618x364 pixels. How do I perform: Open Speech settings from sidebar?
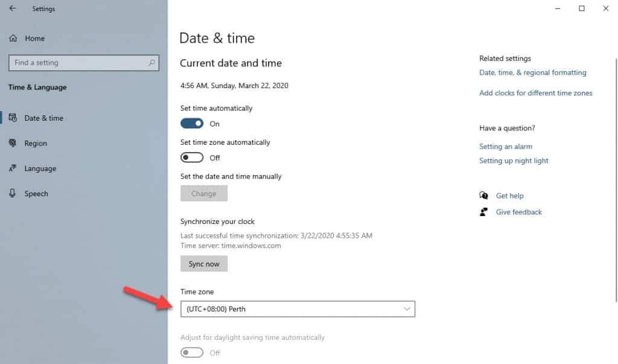tap(36, 193)
